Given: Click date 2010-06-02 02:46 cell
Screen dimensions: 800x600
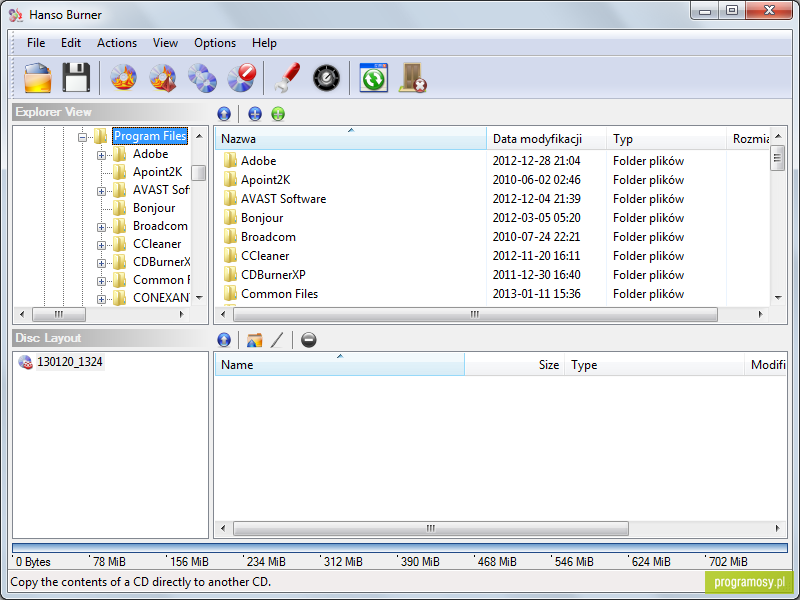Looking at the screenshot, I should coord(536,180).
